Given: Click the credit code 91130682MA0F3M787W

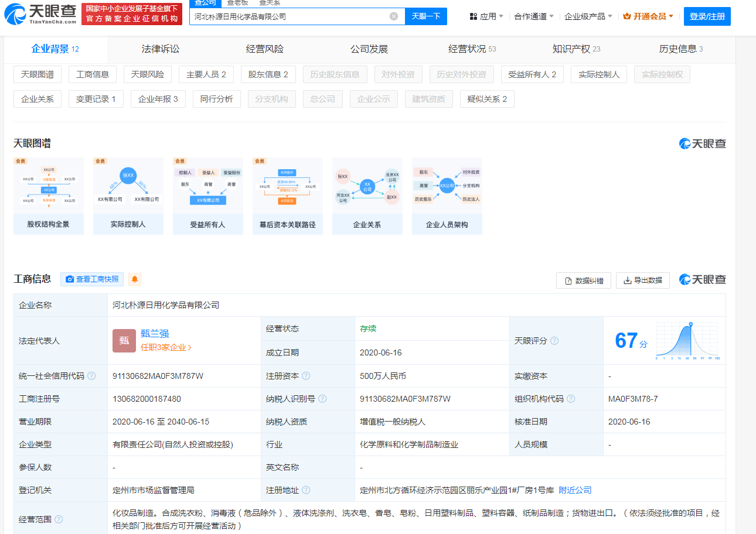Looking at the screenshot, I should coord(158,376).
